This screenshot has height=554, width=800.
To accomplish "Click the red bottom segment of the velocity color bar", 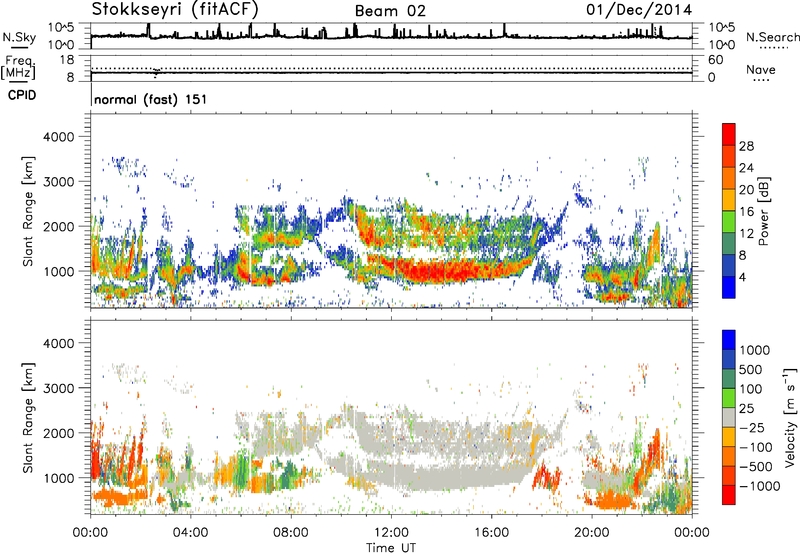I will coord(729,495).
